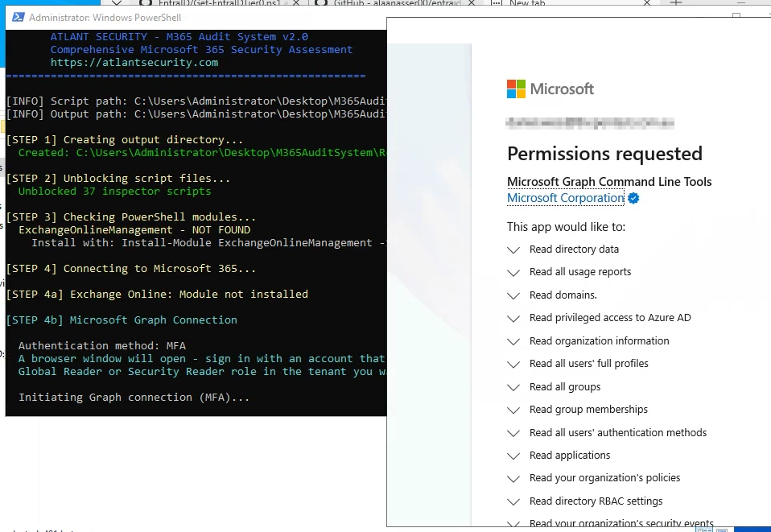771x532 pixels.
Task: Expand the Read applications permission chevron
Action: pyautogui.click(x=513, y=456)
